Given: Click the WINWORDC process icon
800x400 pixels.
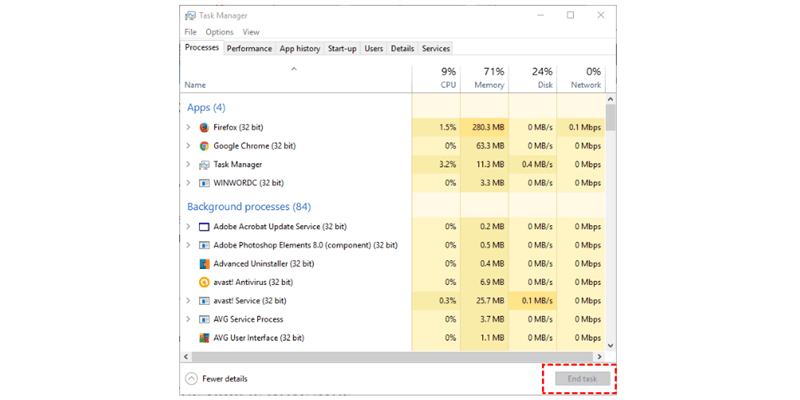Looking at the screenshot, I should tap(204, 183).
